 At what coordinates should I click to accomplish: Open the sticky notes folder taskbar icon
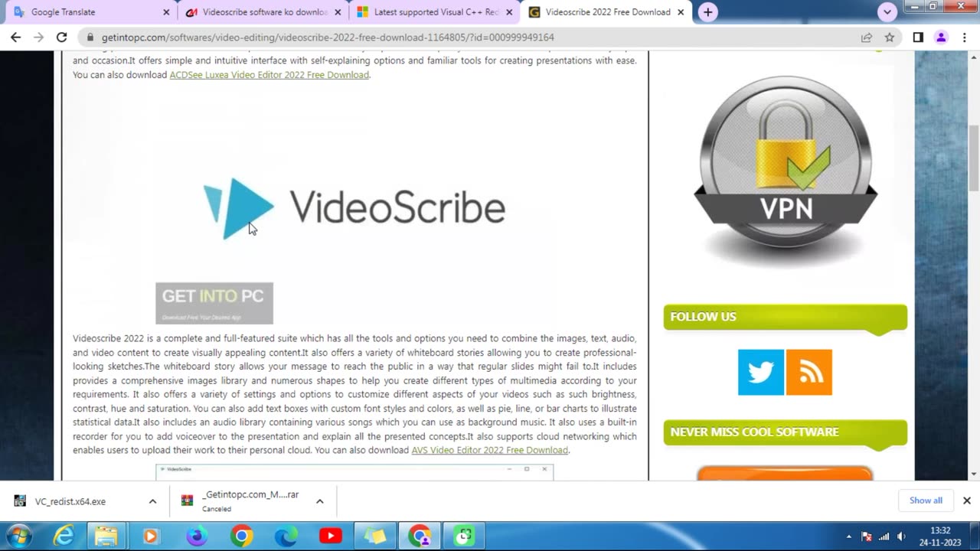coord(375,536)
